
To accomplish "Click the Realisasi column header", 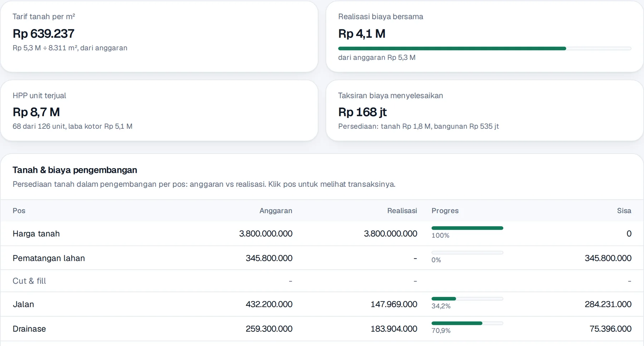I will pos(402,211).
